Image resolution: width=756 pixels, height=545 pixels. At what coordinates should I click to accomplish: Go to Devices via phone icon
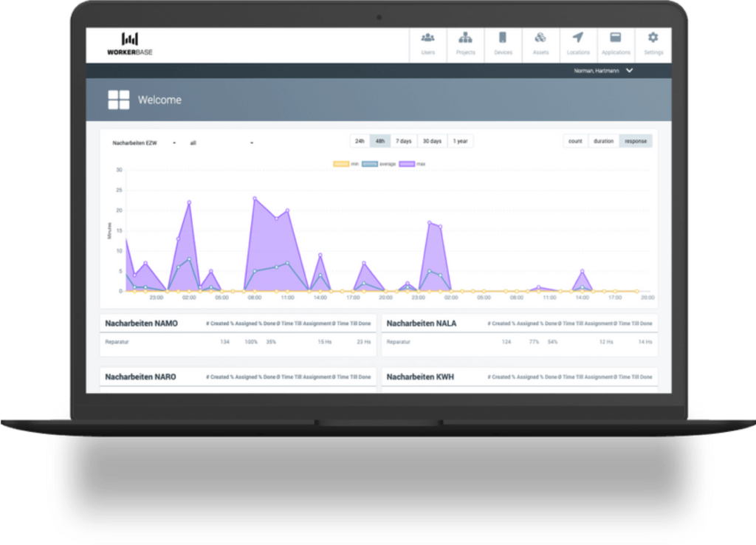[503, 38]
